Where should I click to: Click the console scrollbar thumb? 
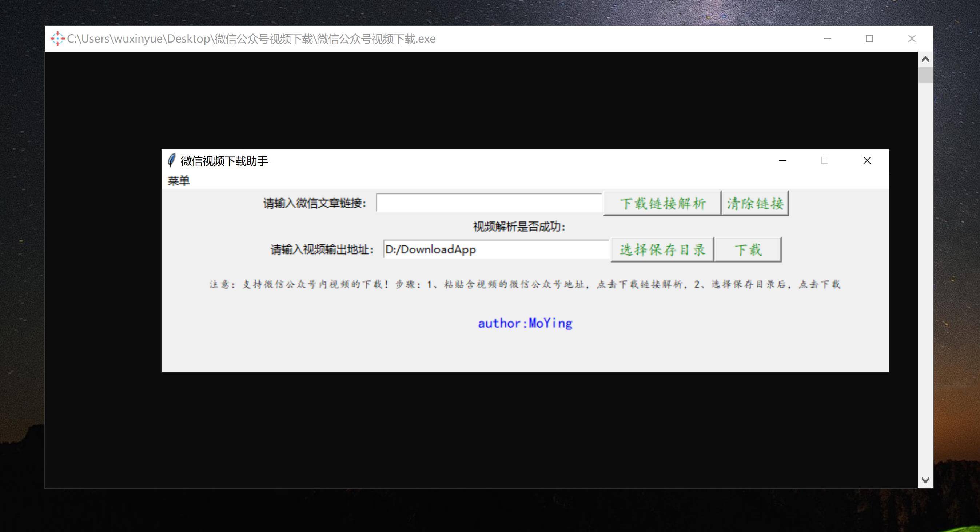[925, 75]
